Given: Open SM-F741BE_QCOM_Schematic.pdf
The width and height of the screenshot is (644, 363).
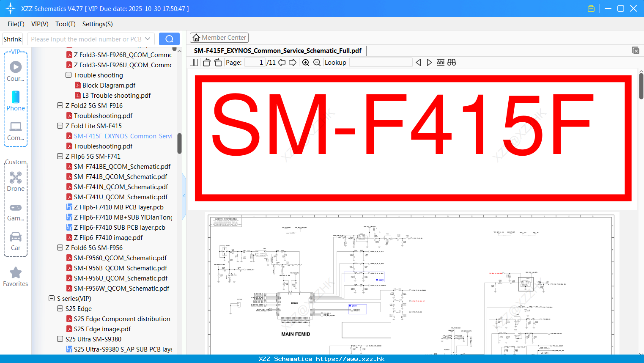Looking at the screenshot, I should click(122, 167).
